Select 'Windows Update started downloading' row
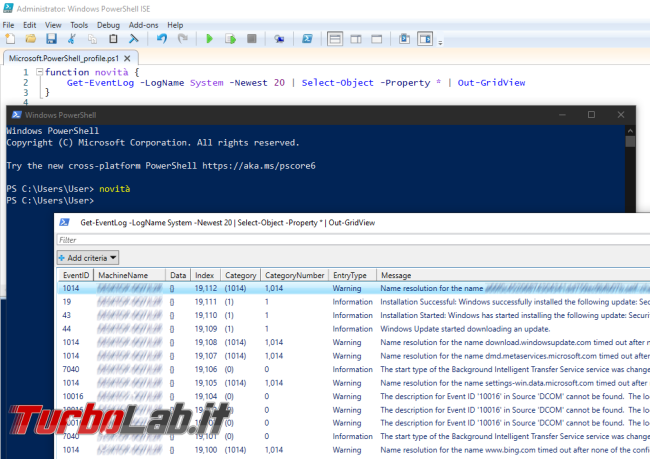Viewport: 650px width, 459px height. point(354,329)
